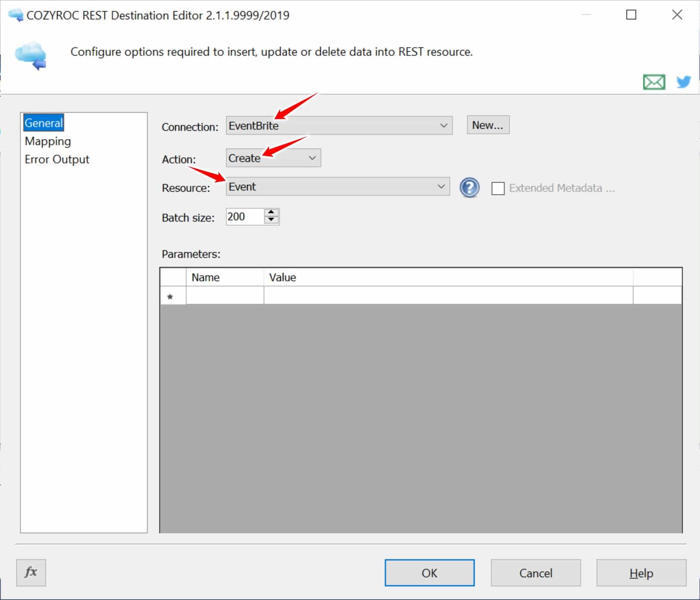
Task: Select the General page
Action: pyautogui.click(x=44, y=123)
